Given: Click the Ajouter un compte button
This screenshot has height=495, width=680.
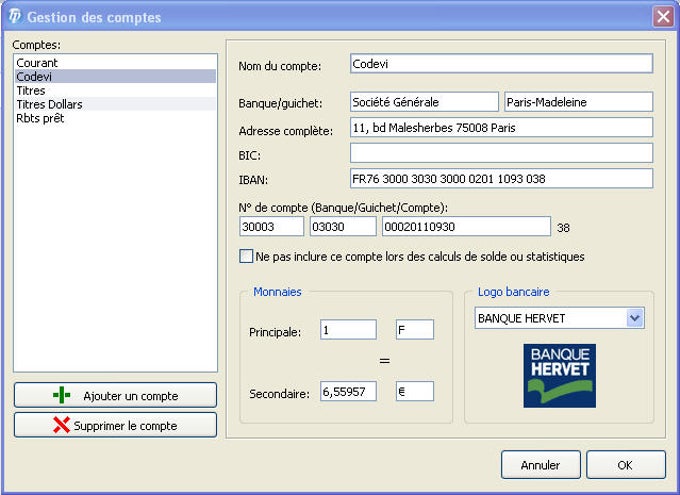Looking at the screenshot, I should 115,395.
